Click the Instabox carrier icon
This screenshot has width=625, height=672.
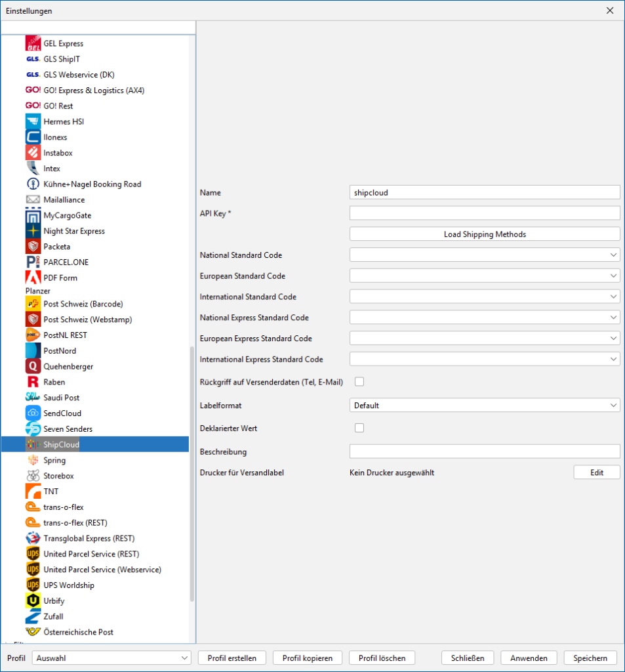tap(33, 153)
